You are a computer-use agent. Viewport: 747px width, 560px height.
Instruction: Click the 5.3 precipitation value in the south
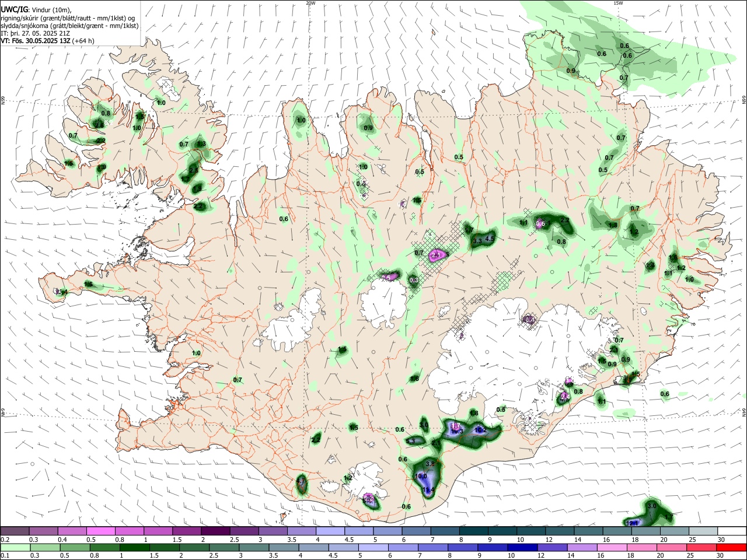pos(410,441)
